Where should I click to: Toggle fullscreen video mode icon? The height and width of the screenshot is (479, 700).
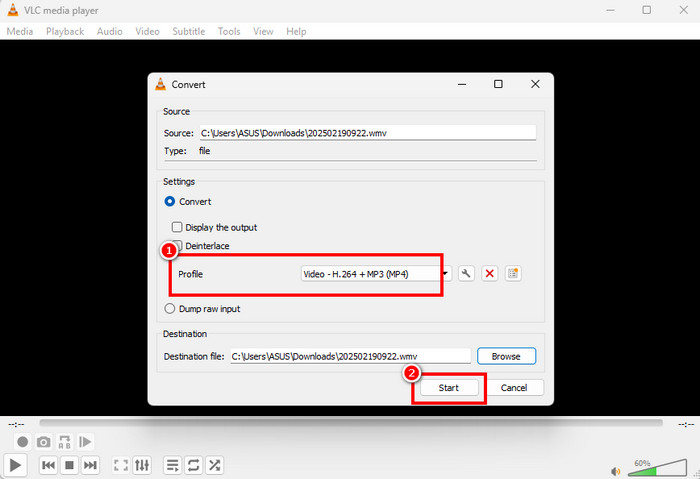[121, 465]
